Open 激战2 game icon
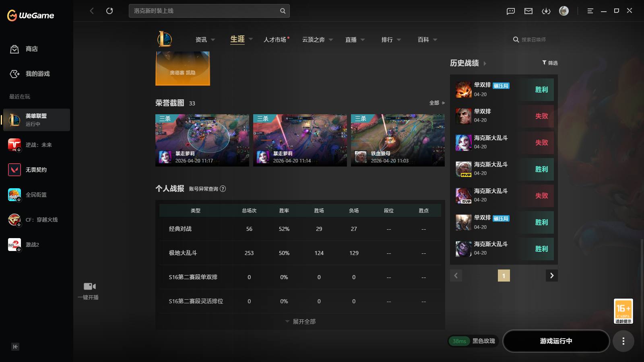 (14, 245)
